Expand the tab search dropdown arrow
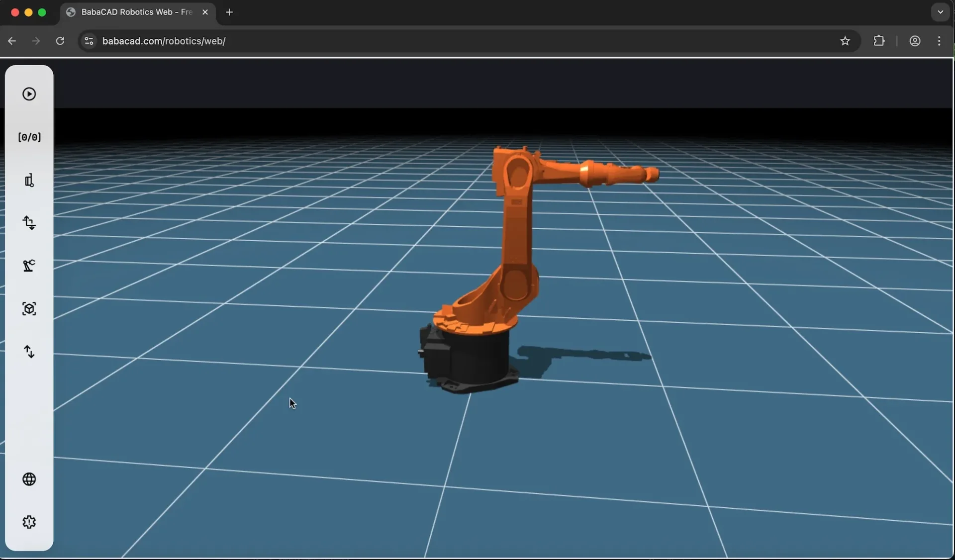Viewport: 955px width, 560px height. coord(940,12)
